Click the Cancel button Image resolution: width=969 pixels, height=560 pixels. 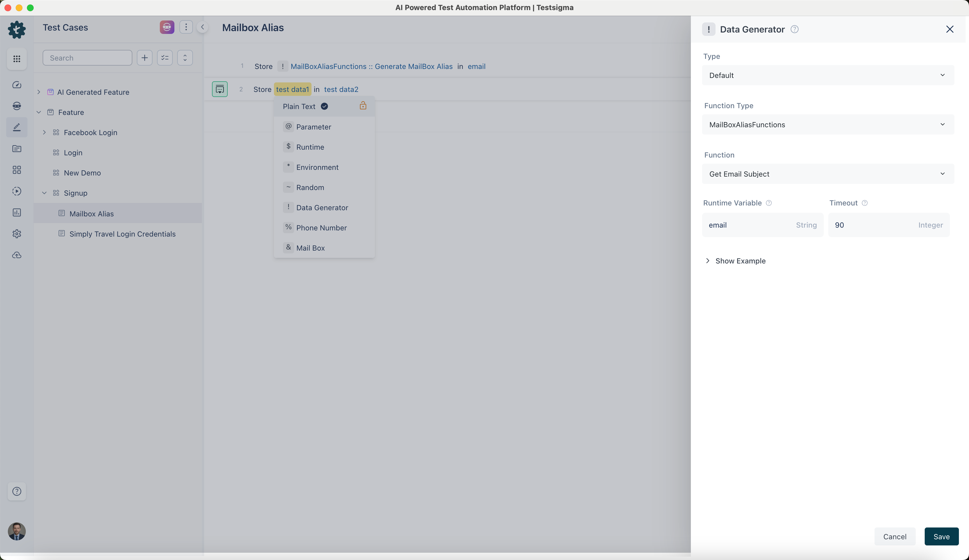895,536
